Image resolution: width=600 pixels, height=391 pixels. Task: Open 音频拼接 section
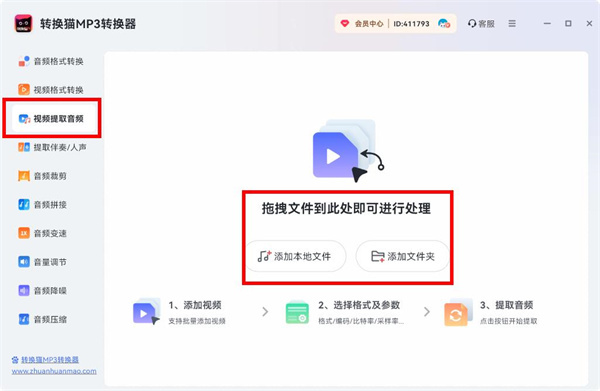click(51, 205)
